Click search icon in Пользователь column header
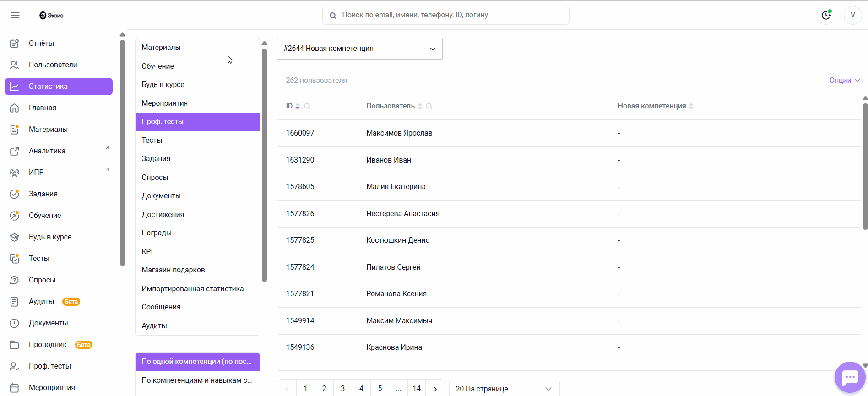Image resolution: width=868 pixels, height=396 pixels. click(429, 106)
